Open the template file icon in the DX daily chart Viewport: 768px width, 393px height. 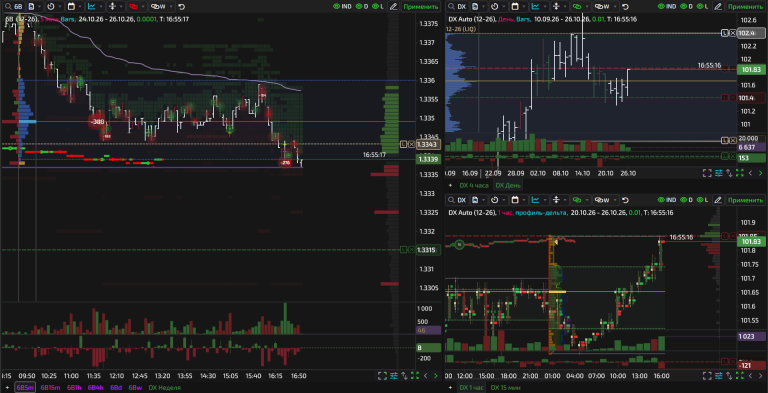[x=475, y=6]
